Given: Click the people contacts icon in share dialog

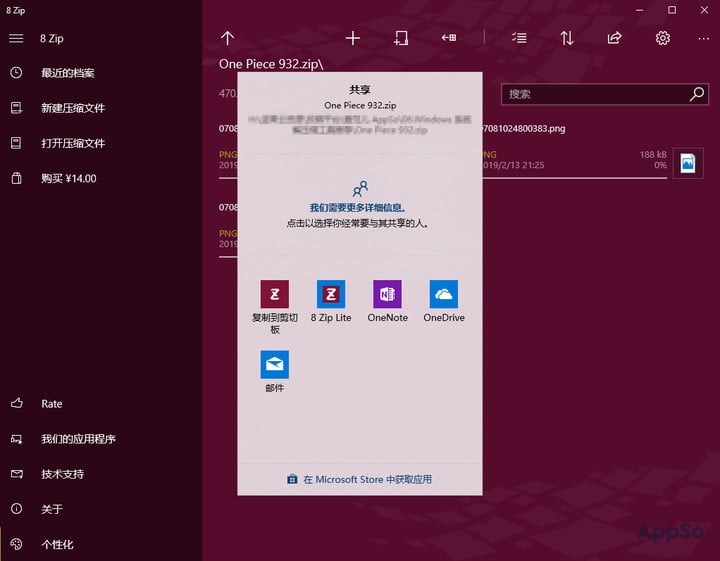Looking at the screenshot, I should point(360,188).
